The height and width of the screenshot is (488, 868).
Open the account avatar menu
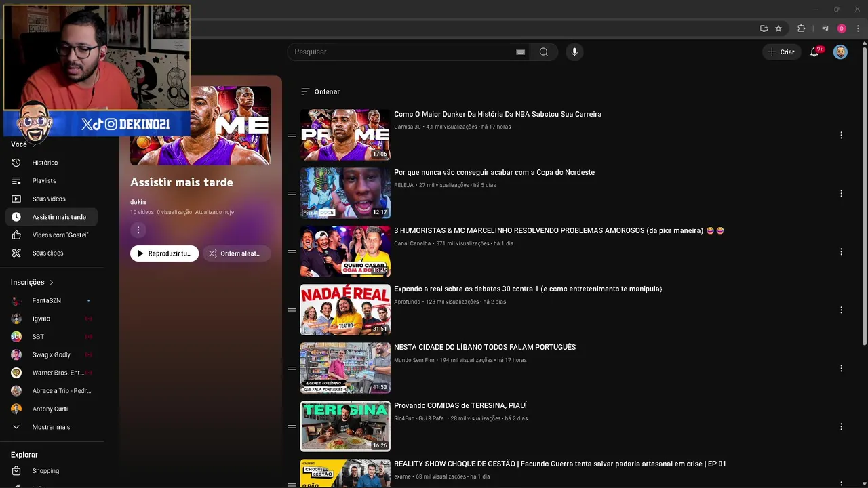(x=840, y=52)
